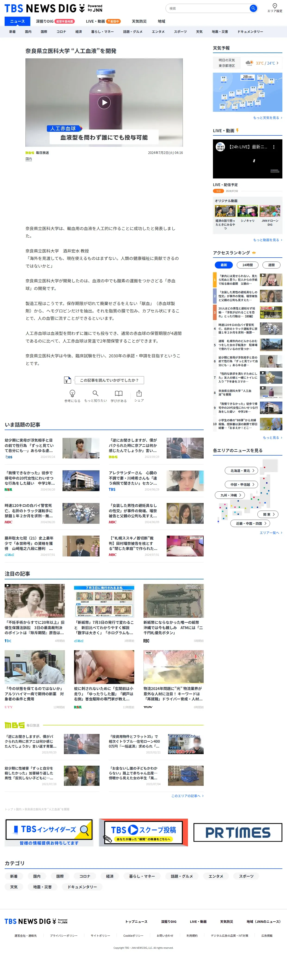287x980 pixels.
Task: Open the 新着 sub-navigation item
Action: [12, 32]
